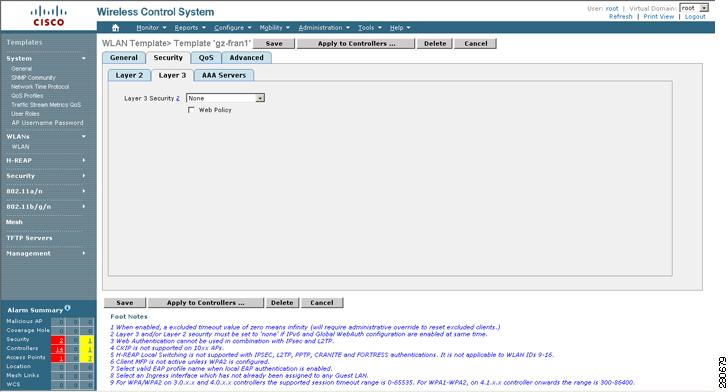Select QoS Profiles in sidebar
The width and height of the screenshot is (728, 392).
(27, 96)
